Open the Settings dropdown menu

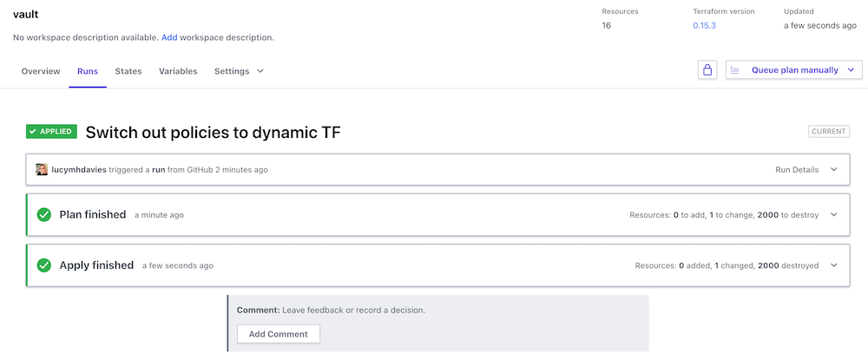click(x=239, y=71)
